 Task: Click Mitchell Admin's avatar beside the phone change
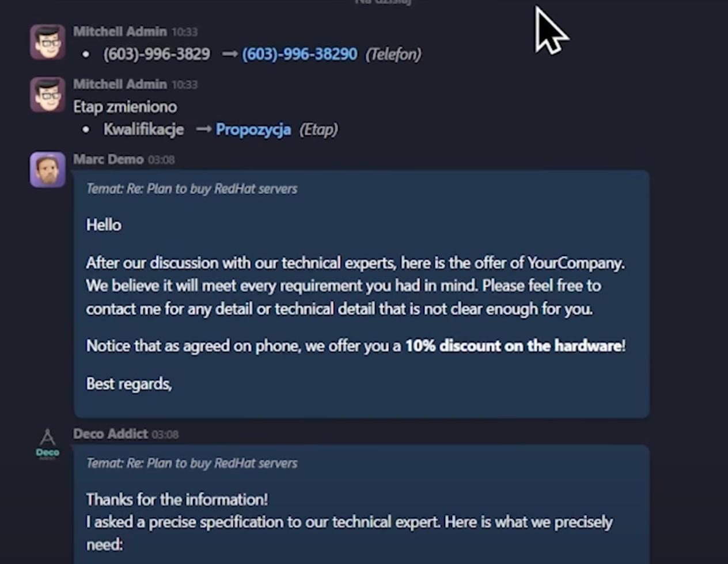pos(48,42)
